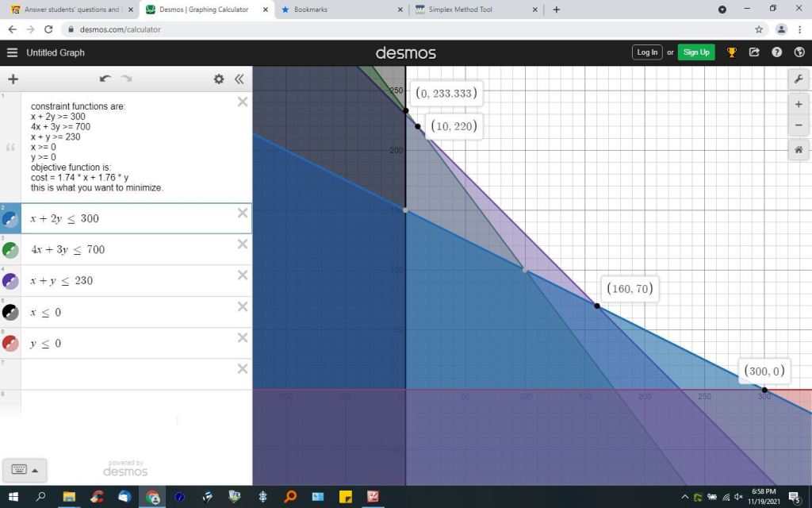The image size is (812, 508).
Task: Open Windows taskbar search
Action: click(41, 497)
